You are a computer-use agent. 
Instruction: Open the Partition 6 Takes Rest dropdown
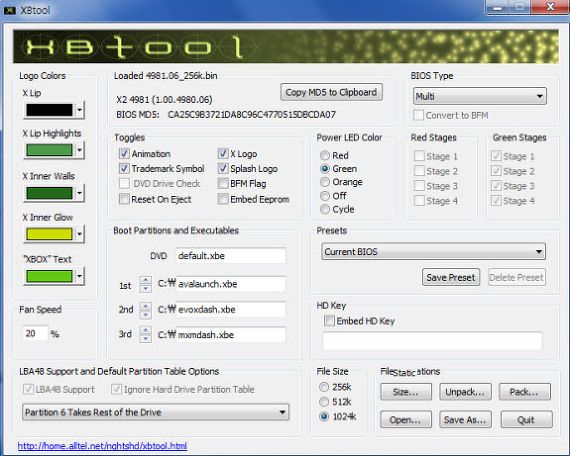point(156,412)
